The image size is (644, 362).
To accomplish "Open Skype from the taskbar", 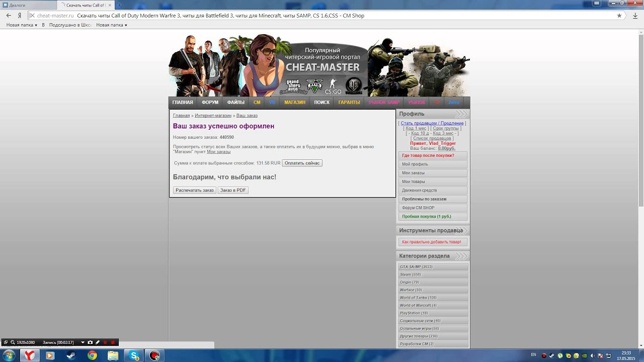I will (134, 355).
